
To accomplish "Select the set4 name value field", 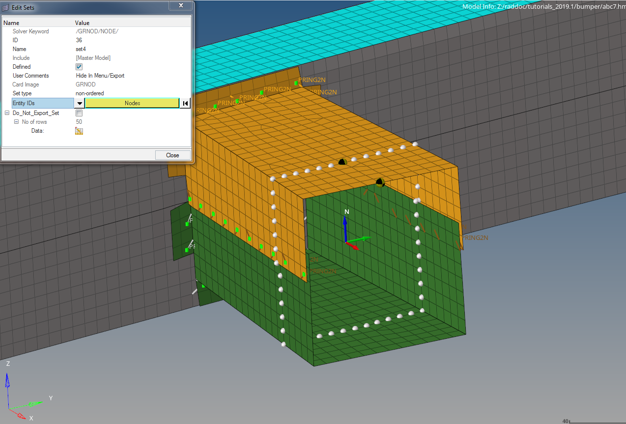I will click(81, 49).
